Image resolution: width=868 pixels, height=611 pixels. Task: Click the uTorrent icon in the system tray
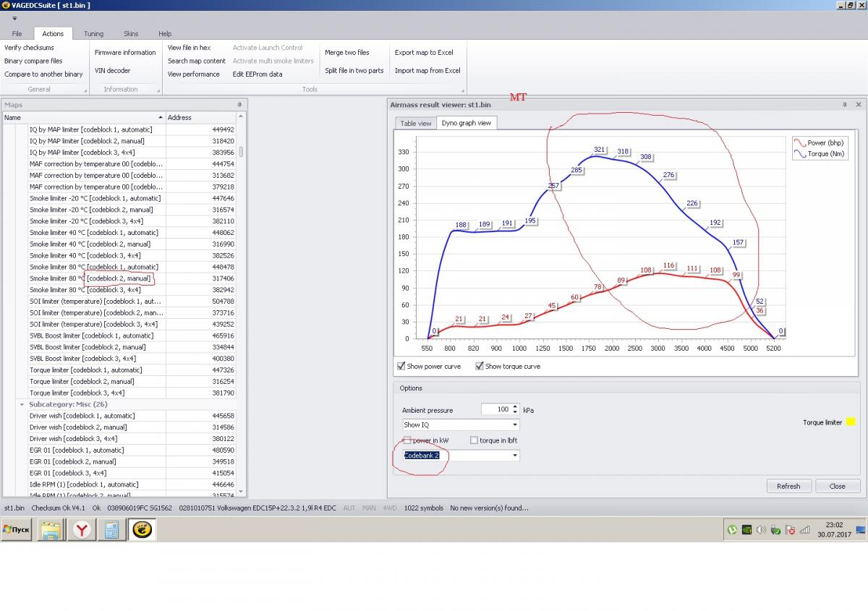coord(732,530)
